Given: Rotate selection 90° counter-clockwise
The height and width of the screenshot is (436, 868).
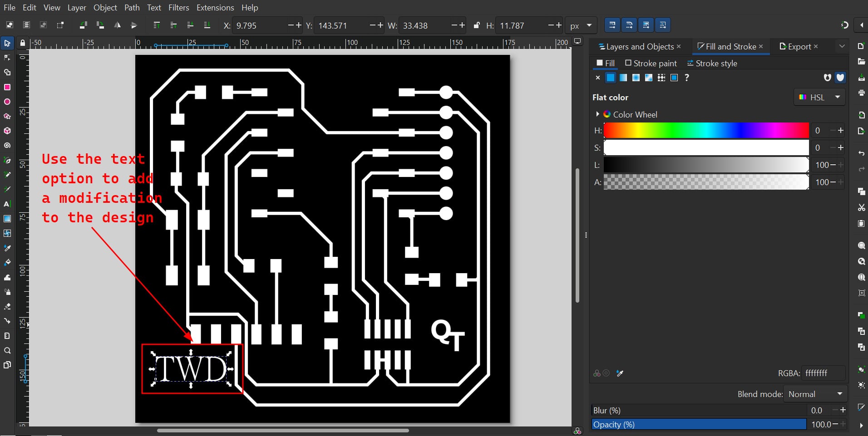Looking at the screenshot, I should (x=83, y=25).
